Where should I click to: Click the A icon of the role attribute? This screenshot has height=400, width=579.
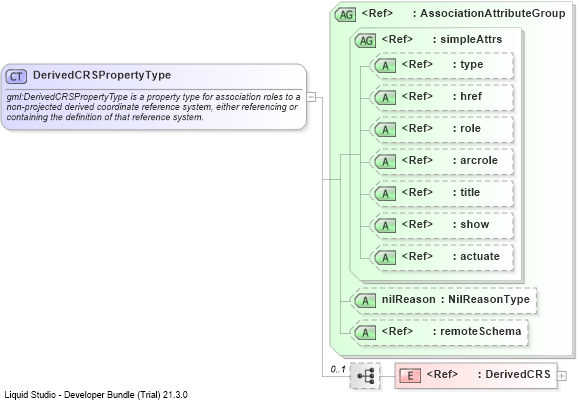click(385, 130)
